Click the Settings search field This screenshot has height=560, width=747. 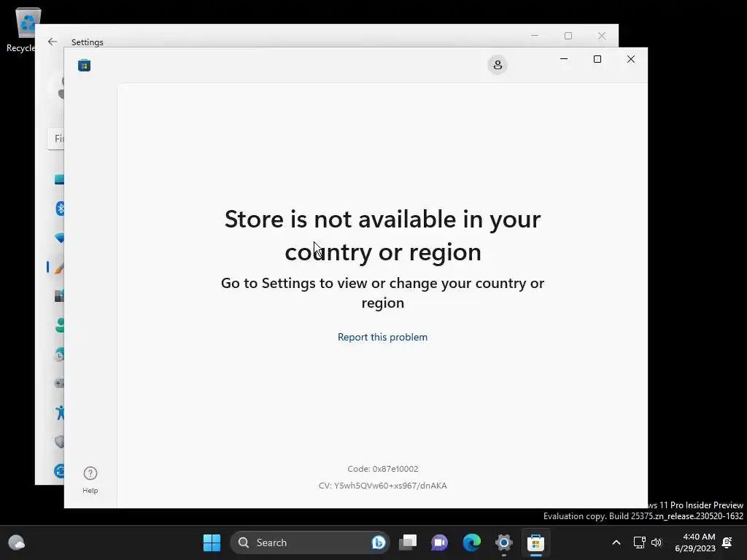click(56, 139)
